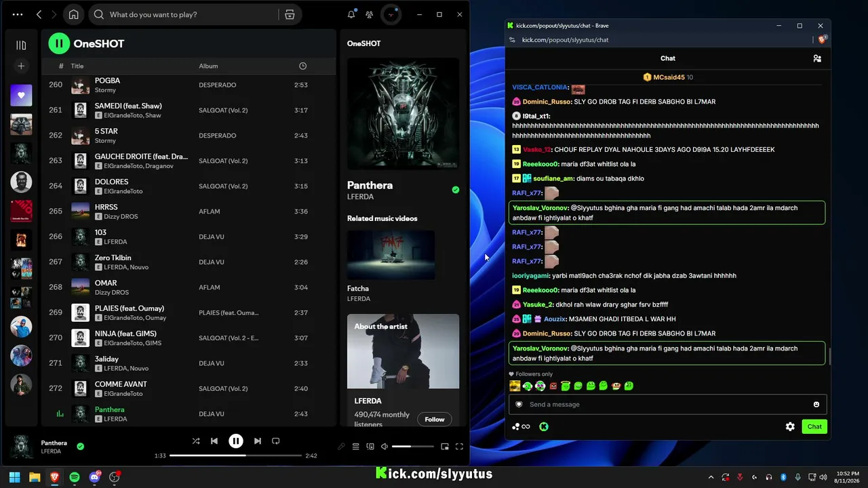
Task: Open the AFLAM album link on the OMAR row
Action: coord(209,287)
